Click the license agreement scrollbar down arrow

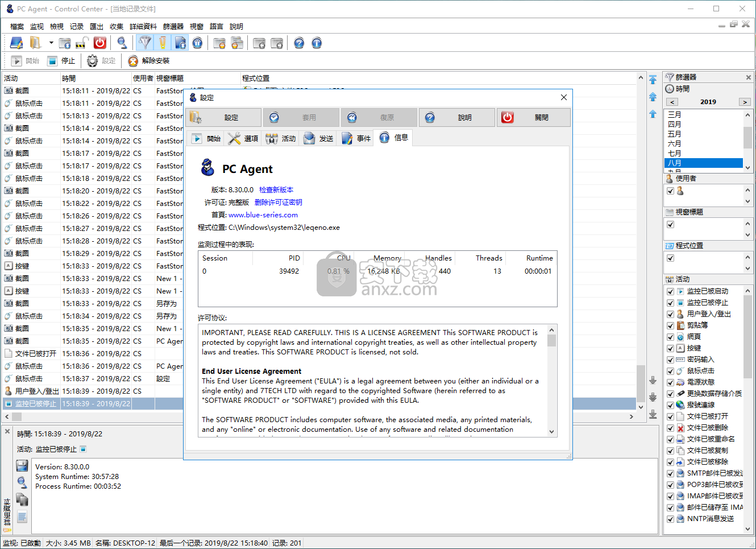551,432
